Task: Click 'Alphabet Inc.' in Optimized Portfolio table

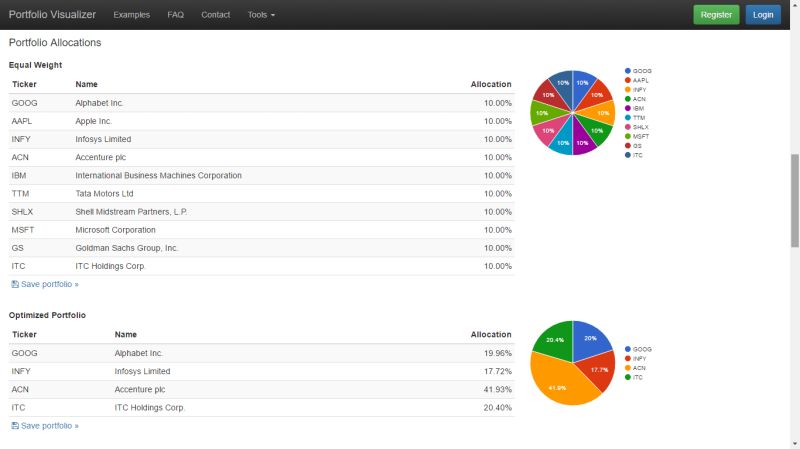Action: pos(139,353)
